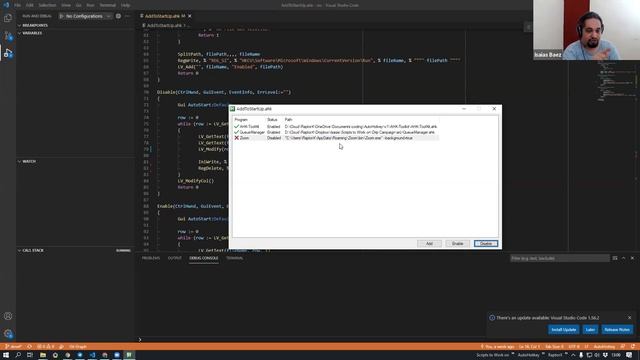Click the VS Code logo icon
The height and width of the screenshot is (360, 640).
point(6,5)
